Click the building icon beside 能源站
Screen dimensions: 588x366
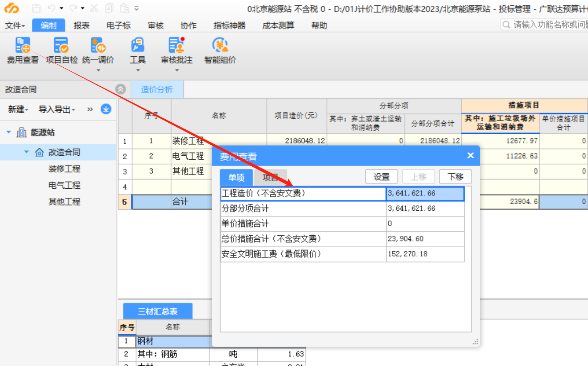pos(22,132)
